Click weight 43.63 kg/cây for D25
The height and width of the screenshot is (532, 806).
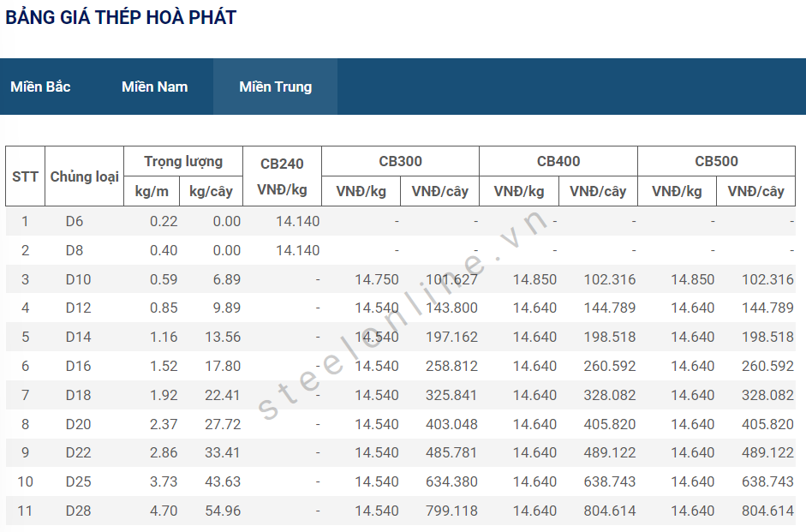pyautogui.click(x=223, y=481)
